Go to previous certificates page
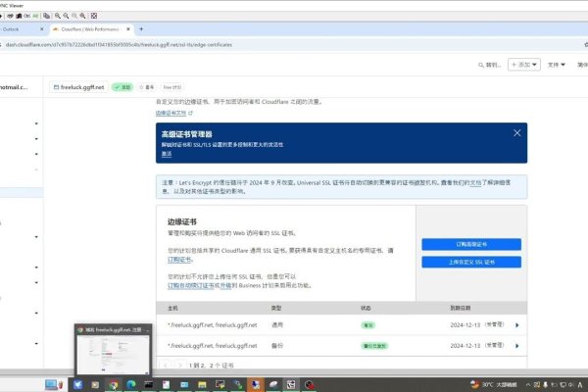This screenshot has height=392, width=588. [x=166, y=365]
